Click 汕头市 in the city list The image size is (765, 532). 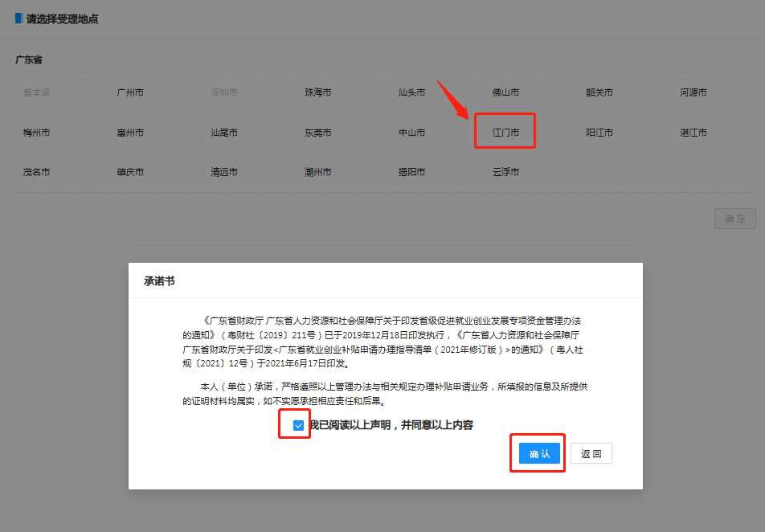[411, 92]
